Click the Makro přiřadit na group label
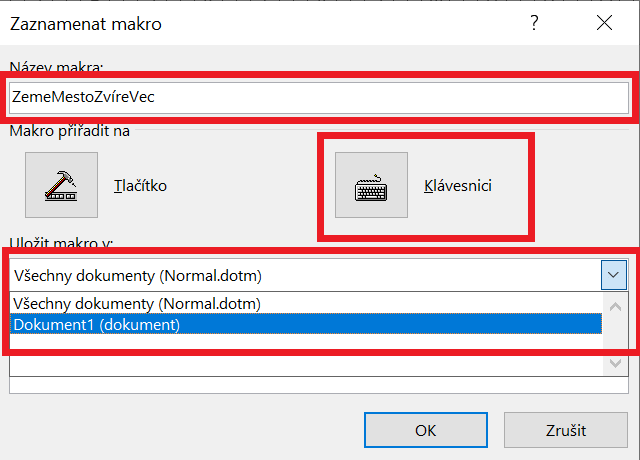 point(70,129)
